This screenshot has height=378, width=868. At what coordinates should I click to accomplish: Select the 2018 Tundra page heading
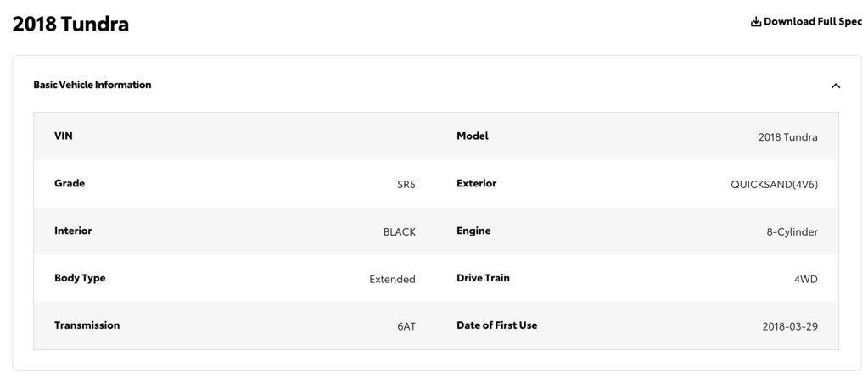pos(70,25)
